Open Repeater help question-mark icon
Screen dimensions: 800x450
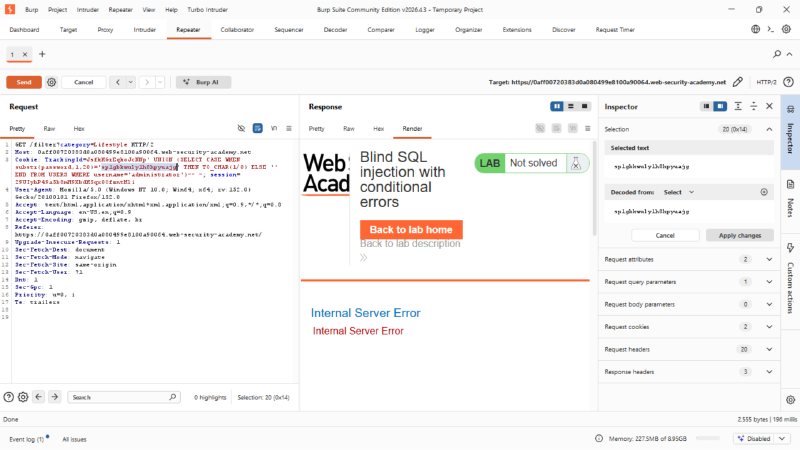pos(788,82)
